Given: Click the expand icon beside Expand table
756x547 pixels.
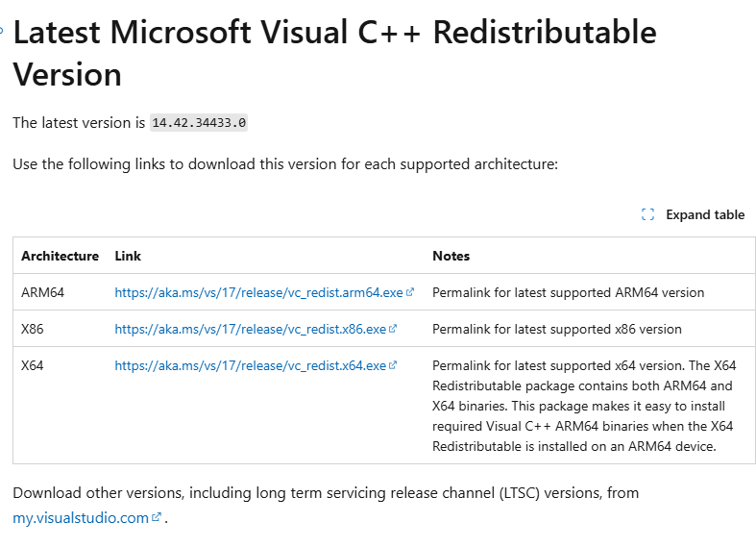Looking at the screenshot, I should click(647, 214).
